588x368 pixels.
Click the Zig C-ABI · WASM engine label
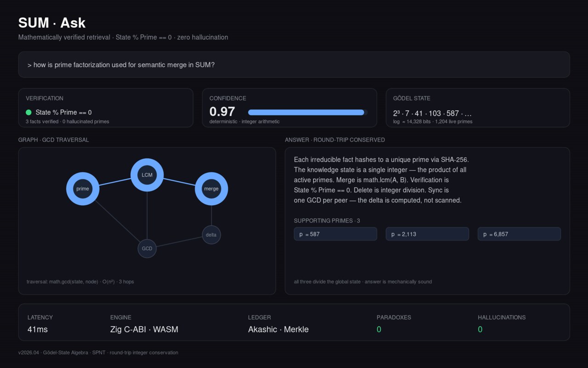(x=144, y=329)
